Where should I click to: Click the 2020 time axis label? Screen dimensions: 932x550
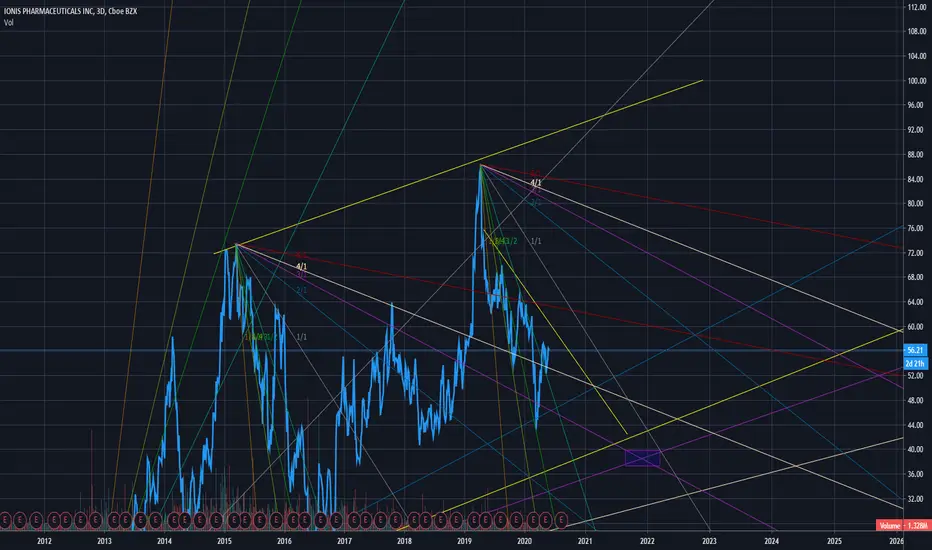coord(524,541)
